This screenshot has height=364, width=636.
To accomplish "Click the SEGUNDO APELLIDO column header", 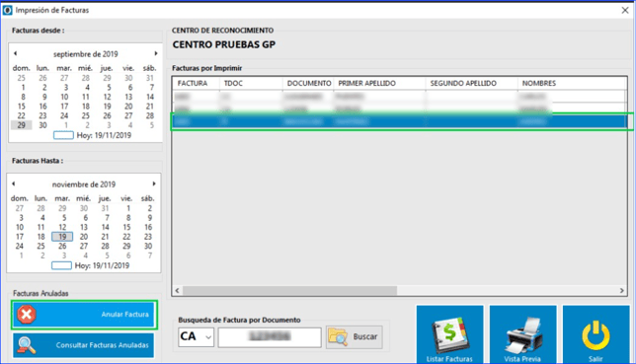I will [463, 83].
